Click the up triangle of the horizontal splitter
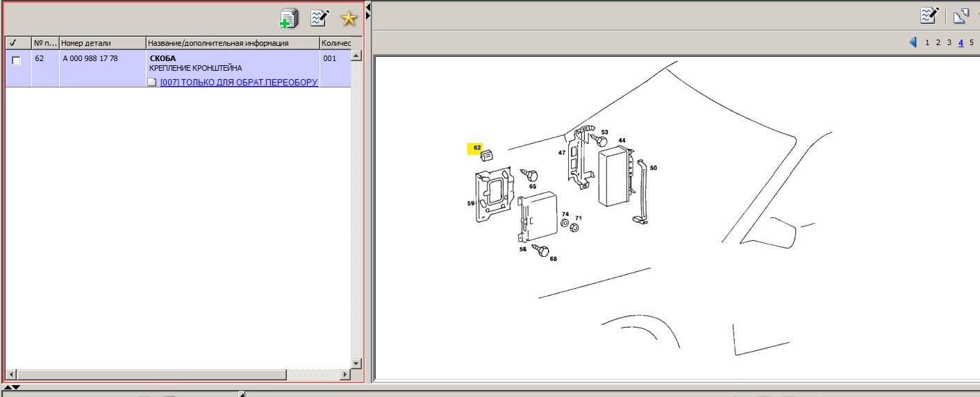 point(8,387)
